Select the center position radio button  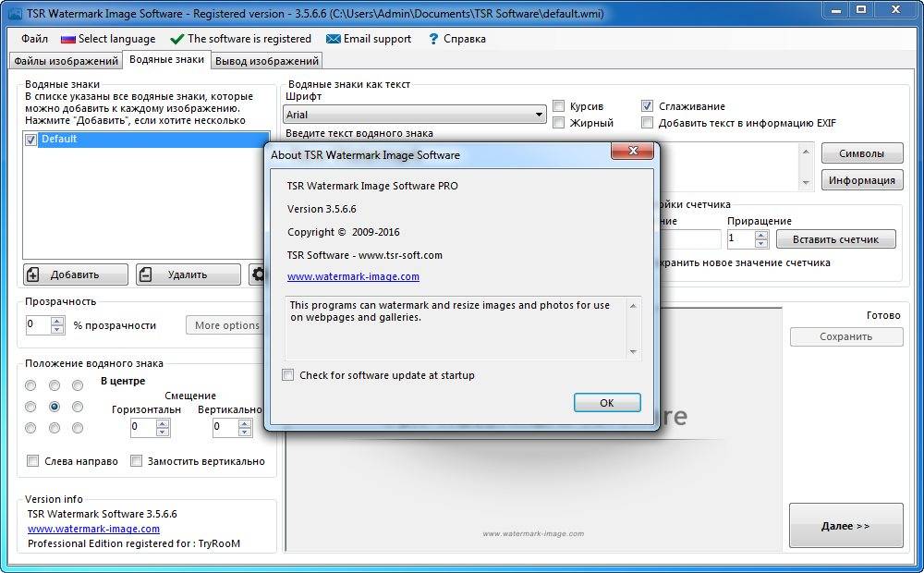pos(55,406)
